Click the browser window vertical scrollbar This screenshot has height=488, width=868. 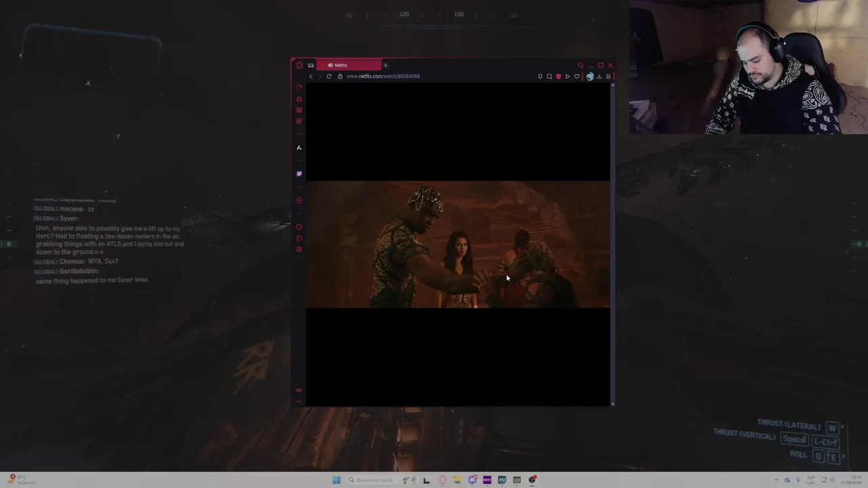(x=612, y=244)
